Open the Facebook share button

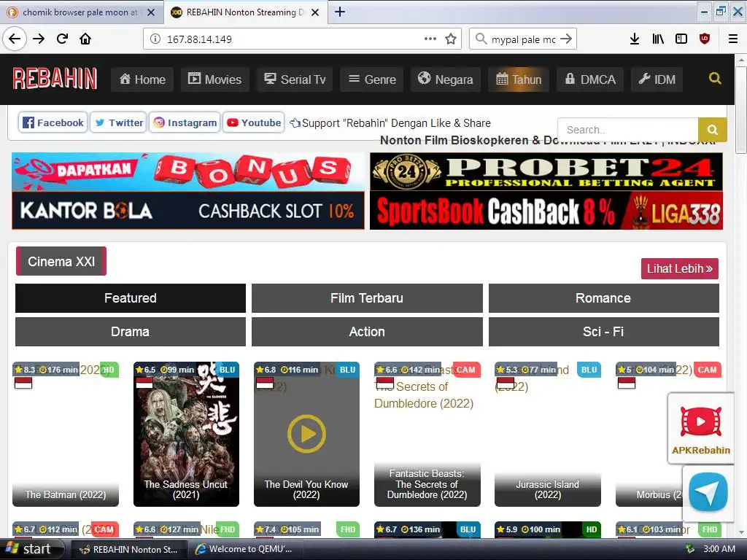tap(53, 122)
